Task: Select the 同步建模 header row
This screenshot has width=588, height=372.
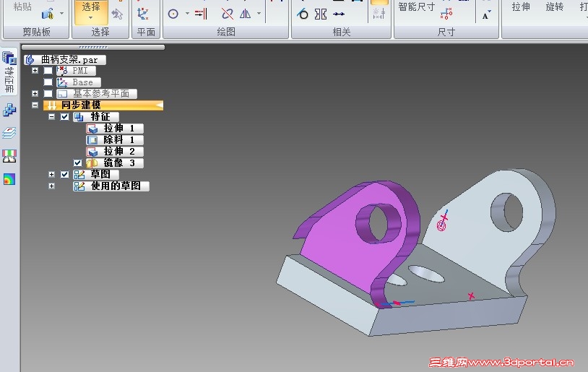Action: click(x=103, y=105)
